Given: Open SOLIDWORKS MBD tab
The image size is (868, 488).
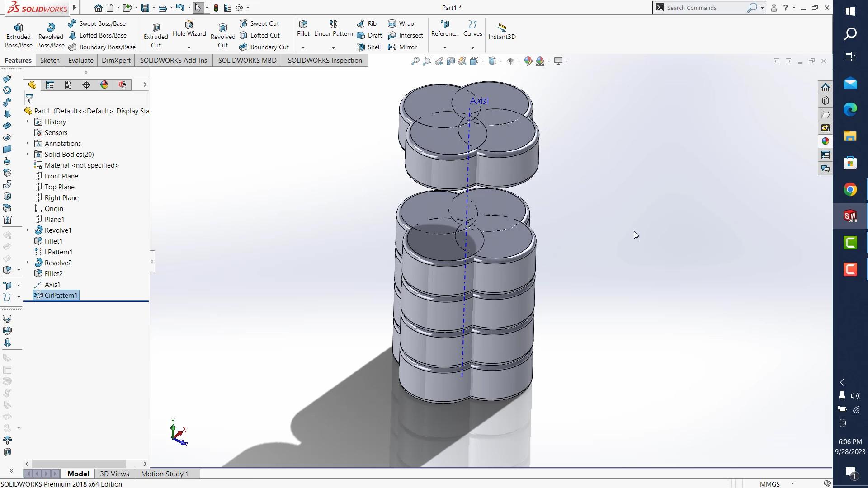Looking at the screenshot, I should (x=247, y=61).
